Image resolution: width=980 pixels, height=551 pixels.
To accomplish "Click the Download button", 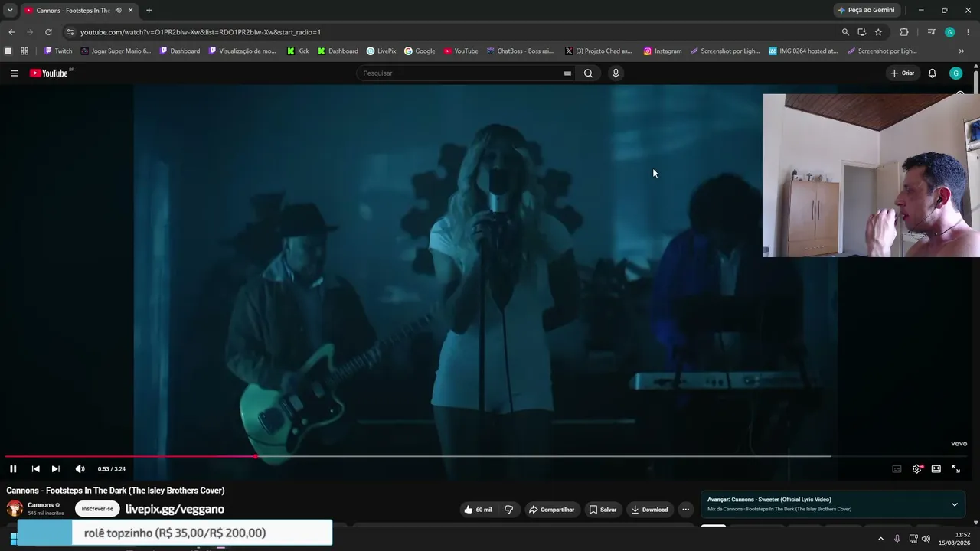I will pos(649,510).
